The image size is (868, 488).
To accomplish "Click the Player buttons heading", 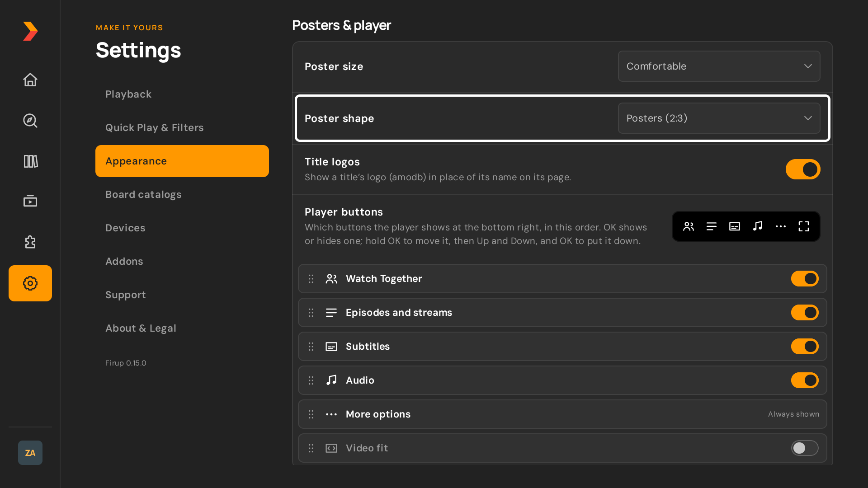I will pos(344,212).
